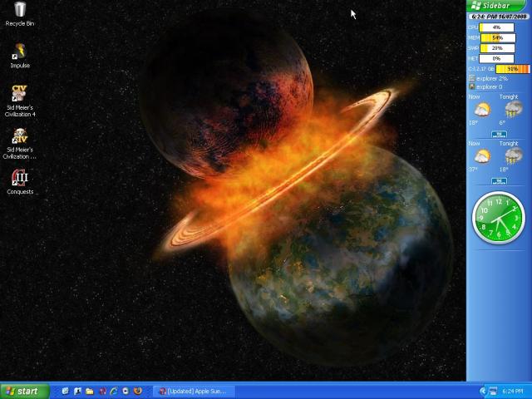Click the MEM usage bar

pos(498,37)
